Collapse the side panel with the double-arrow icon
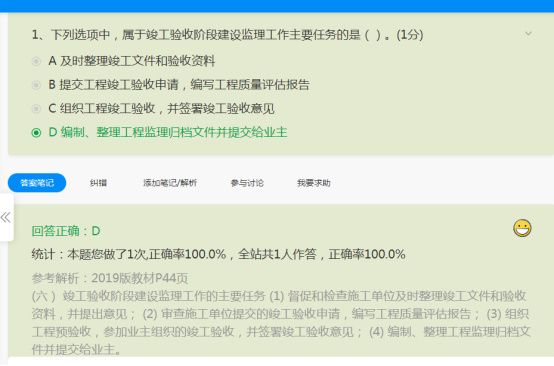 coord(6,218)
